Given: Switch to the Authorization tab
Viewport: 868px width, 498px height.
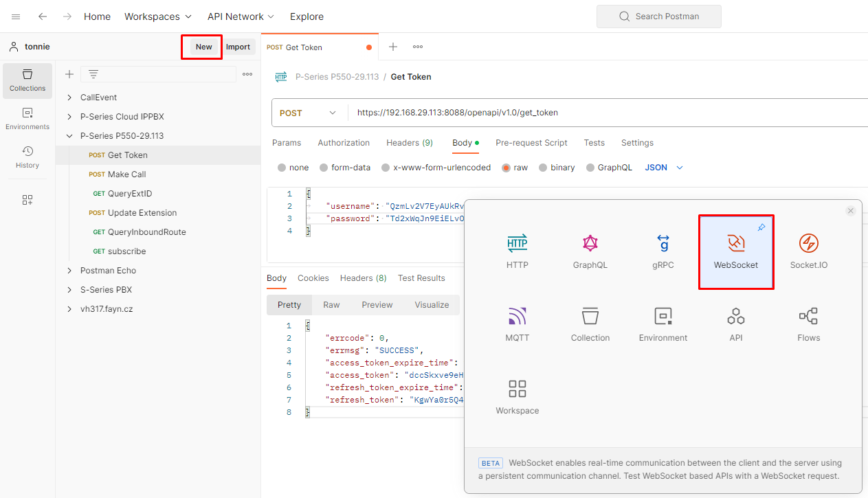Looking at the screenshot, I should coord(344,143).
